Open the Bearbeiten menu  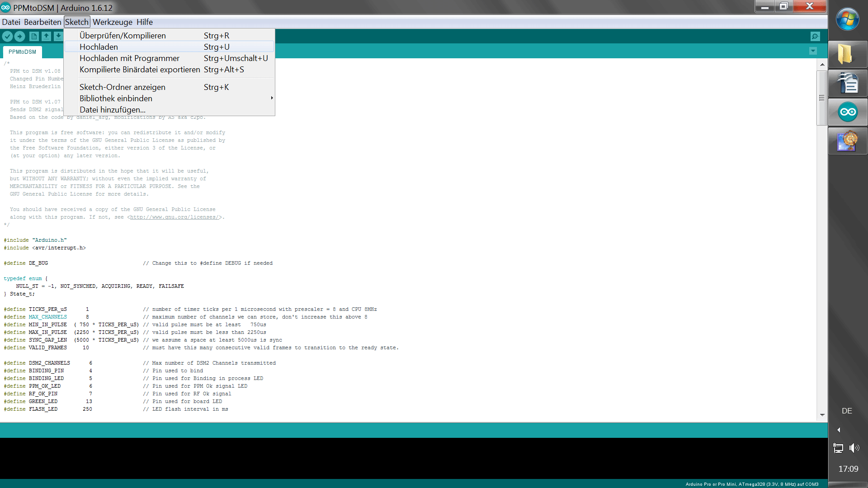[42, 22]
